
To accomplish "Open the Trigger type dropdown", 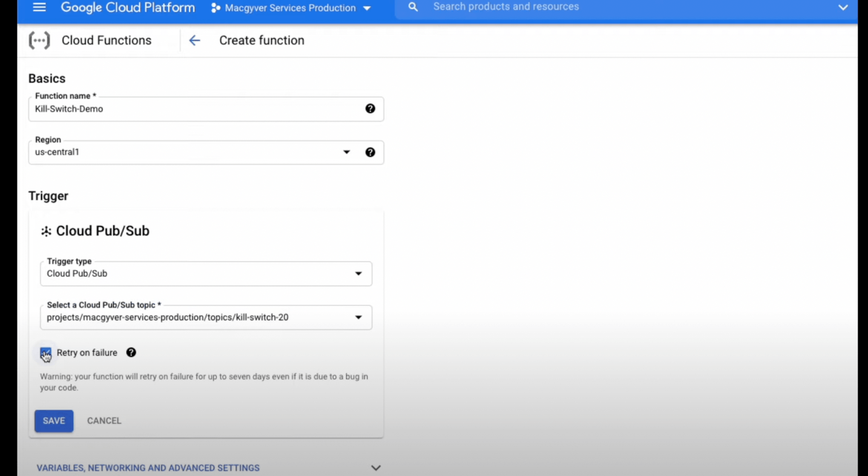I will (x=206, y=274).
